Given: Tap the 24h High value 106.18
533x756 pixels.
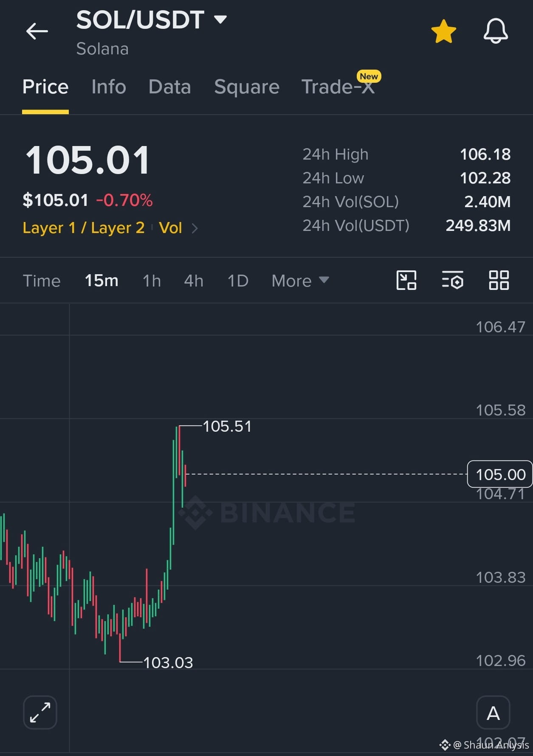Looking at the screenshot, I should coord(485,154).
